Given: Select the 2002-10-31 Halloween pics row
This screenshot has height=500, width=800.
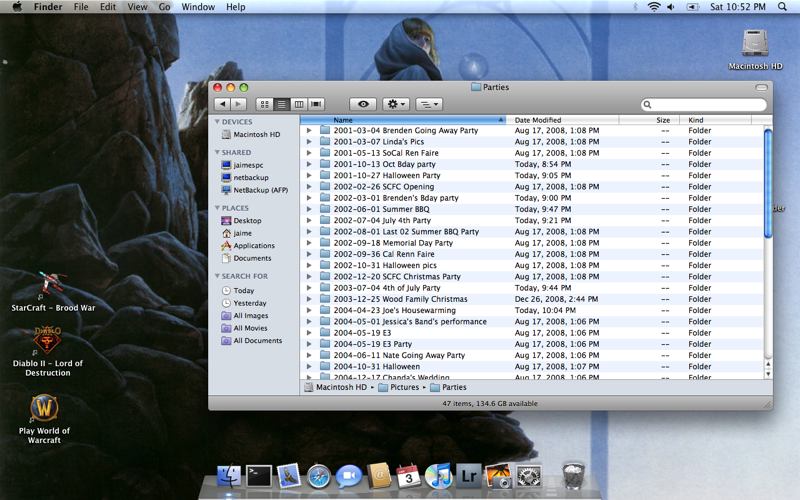Looking at the screenshot, I should (532, 265).
